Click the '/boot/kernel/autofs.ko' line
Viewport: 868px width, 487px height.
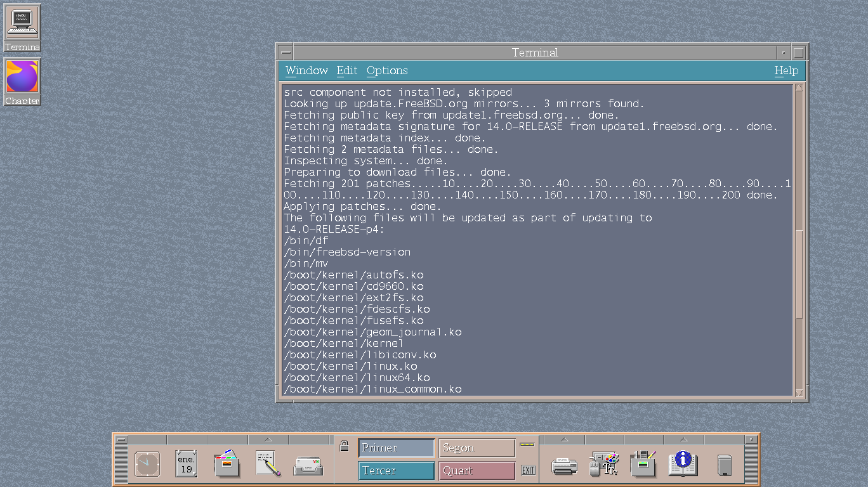(353, 275)
